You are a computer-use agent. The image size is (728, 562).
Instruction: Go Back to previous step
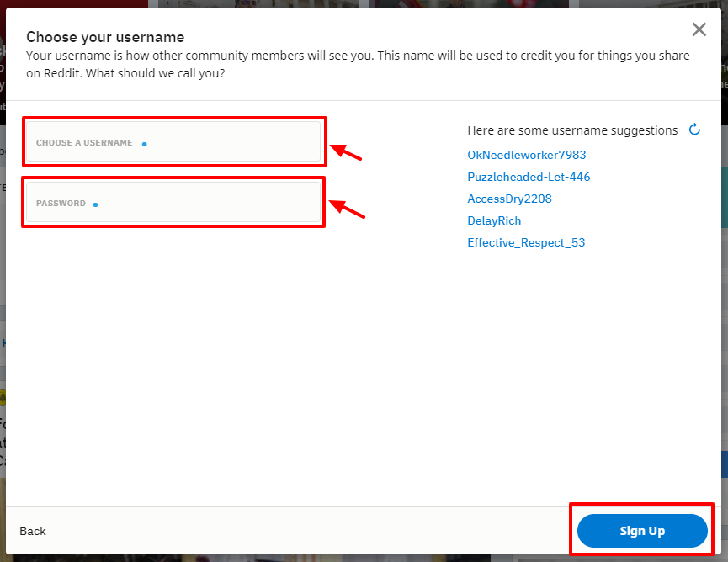coord(33,531)
